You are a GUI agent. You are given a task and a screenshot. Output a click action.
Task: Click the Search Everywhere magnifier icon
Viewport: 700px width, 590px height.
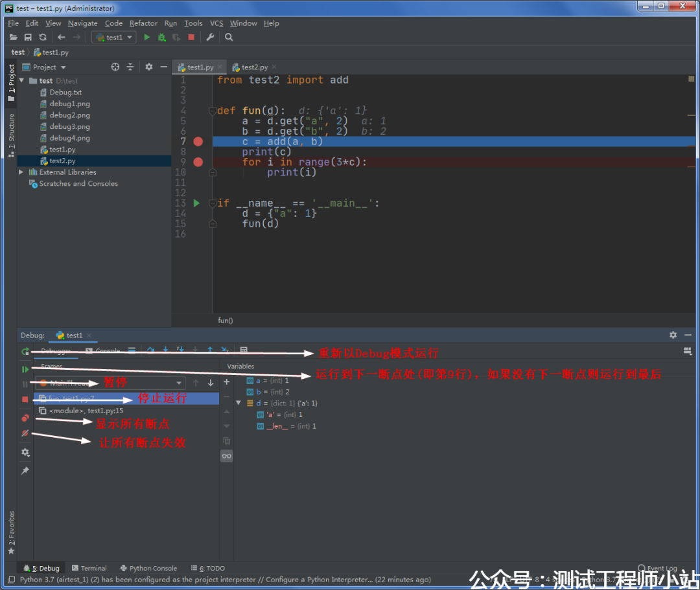tap(229, 38)
